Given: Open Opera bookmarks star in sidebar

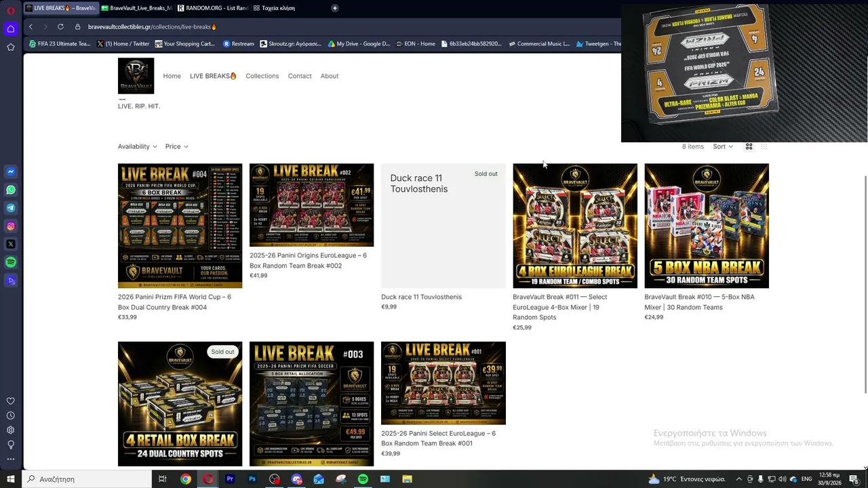Looking at the screenshot, I should (x=11, y=47).
